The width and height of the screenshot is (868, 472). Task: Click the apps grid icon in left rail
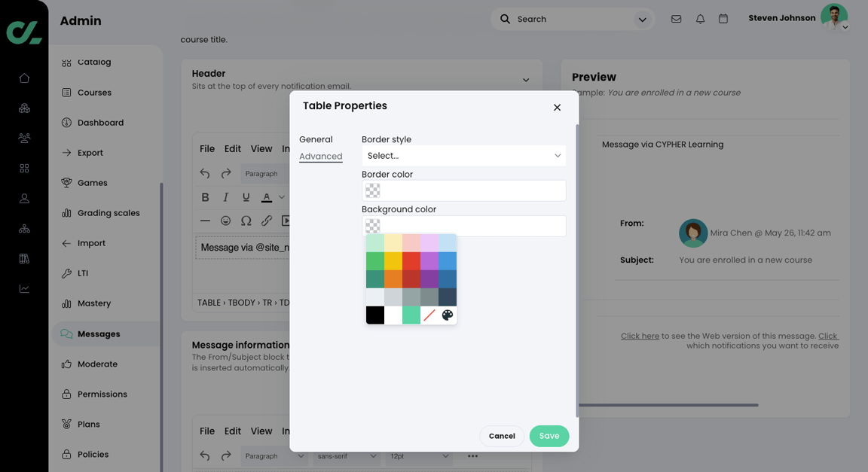click(24, 168)
